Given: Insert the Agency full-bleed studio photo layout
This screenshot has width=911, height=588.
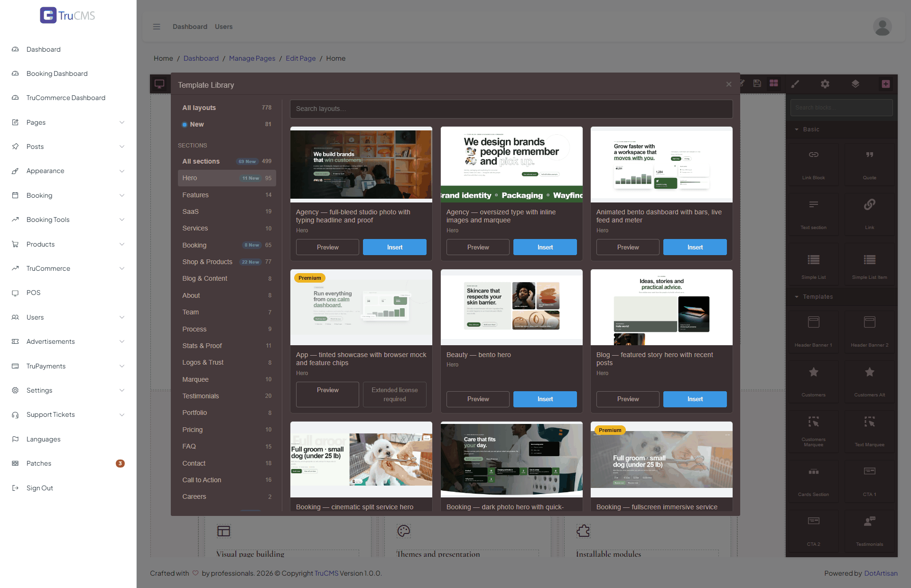Looking at the screenshot, I should click(x=394, y=247).
